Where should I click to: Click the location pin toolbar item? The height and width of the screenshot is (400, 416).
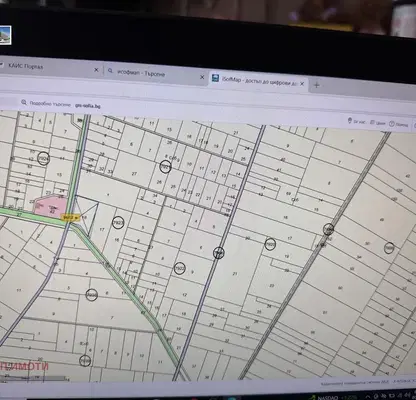click(x=356, y=121)
